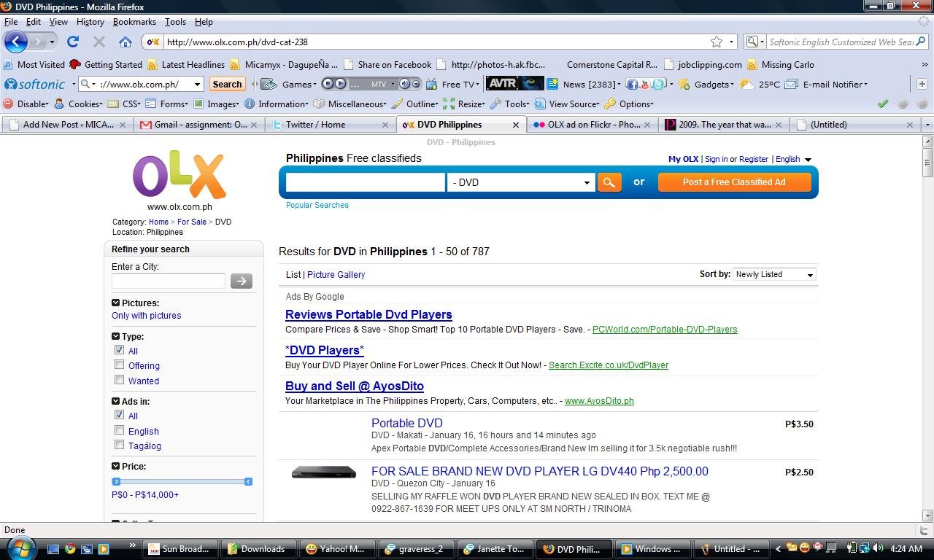
Task: Reload the page with the refresh icon
Action: pos(73,42)
